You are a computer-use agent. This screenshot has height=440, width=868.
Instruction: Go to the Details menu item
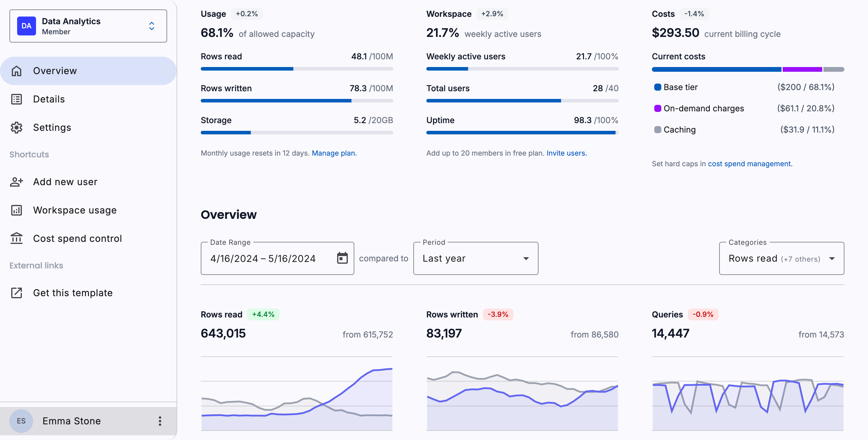pos(49,99)
